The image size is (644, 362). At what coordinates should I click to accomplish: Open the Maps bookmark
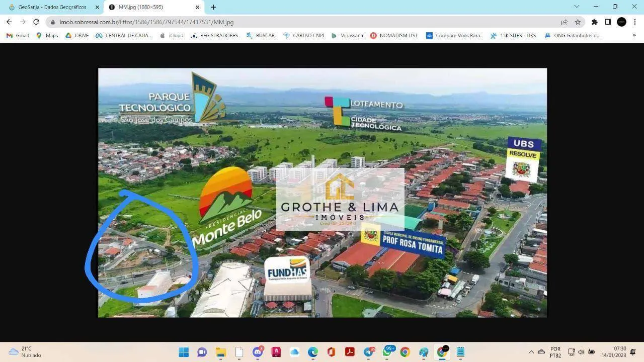click(47, 36)
